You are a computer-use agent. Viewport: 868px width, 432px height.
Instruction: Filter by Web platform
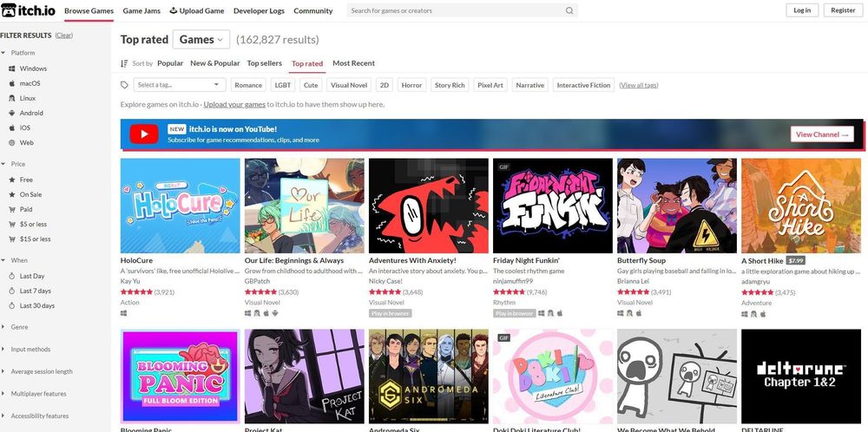pos(27,143)
